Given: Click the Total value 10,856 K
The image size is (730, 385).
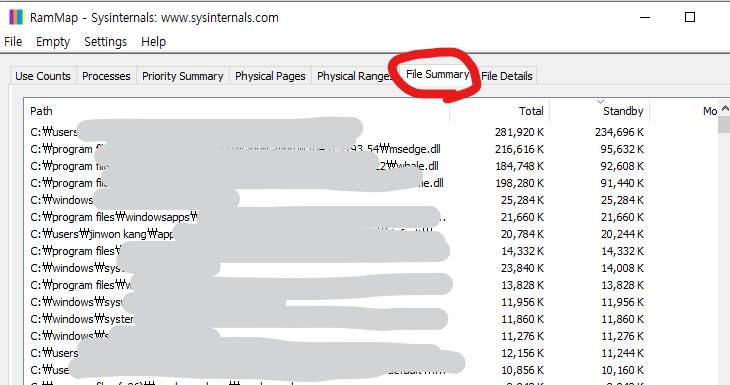Looking at the screenshot, I should point(522,370).
